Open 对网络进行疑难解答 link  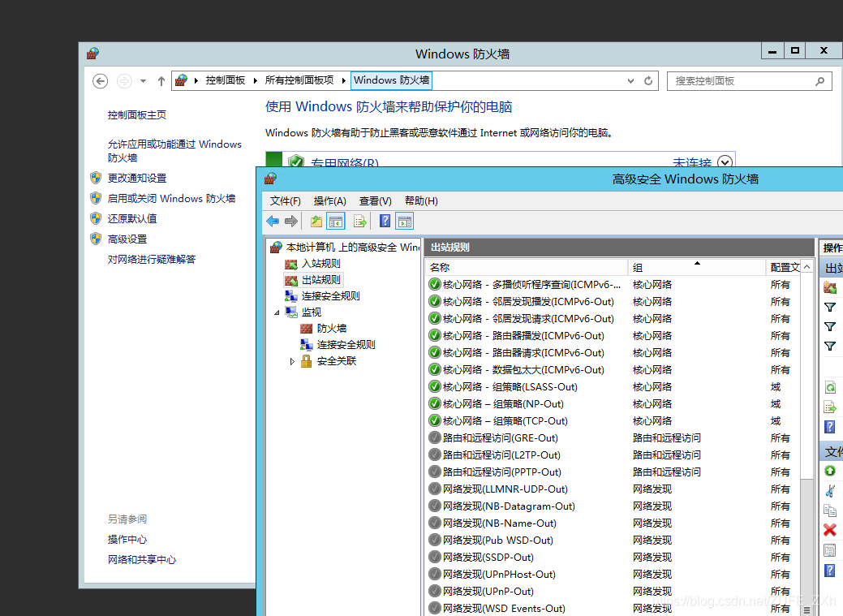click(151, 260)
